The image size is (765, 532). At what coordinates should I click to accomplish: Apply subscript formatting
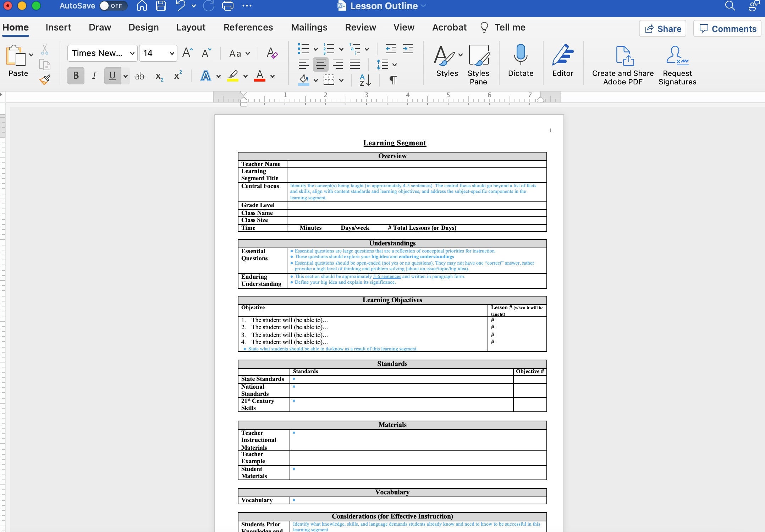(x=159, y=76)
